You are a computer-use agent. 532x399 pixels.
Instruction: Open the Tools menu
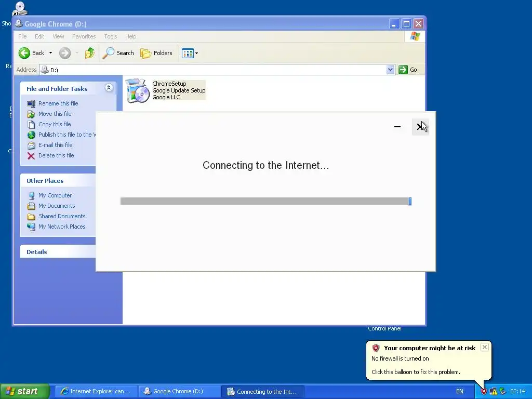click(x=111, y=36)
